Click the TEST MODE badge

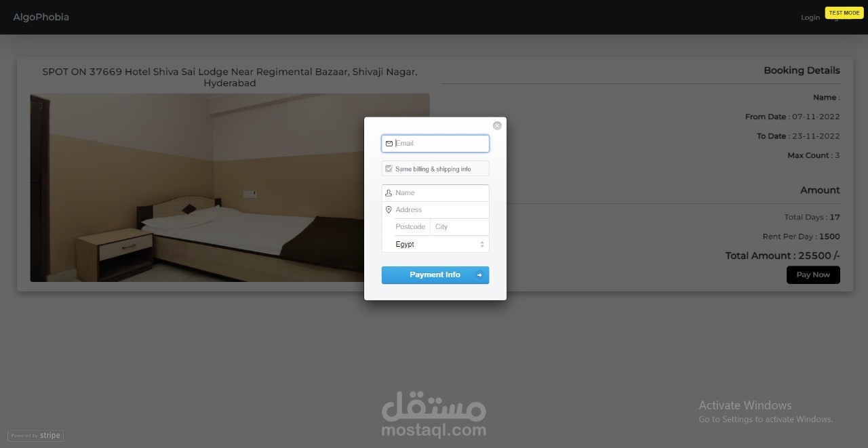(x=844, y=13)
